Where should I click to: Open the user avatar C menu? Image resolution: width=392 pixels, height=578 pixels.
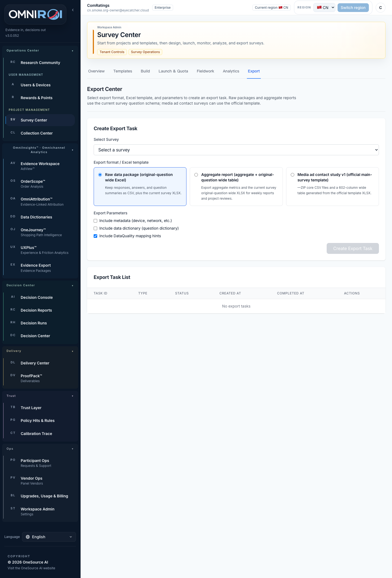click(380, 8)
